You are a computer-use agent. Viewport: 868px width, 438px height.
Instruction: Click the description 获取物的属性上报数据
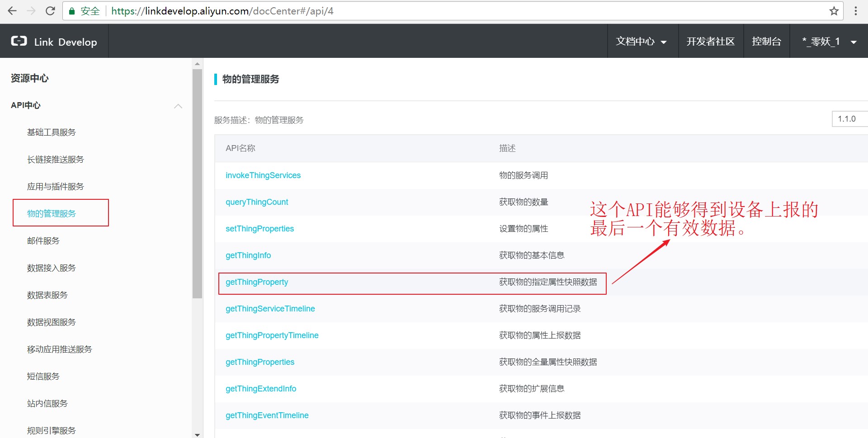[x=540, y=335]
